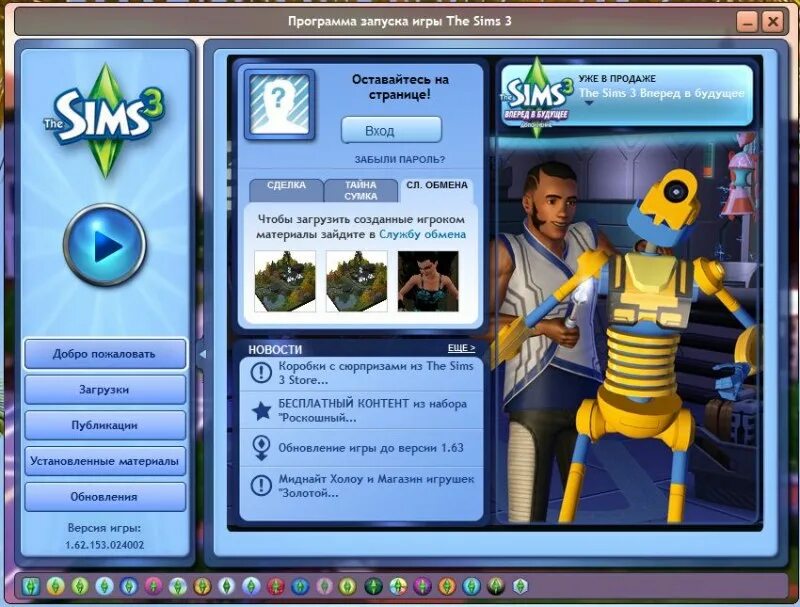
Task: Click the magenta-pink expansion icon in bottom bar
Action: click(x=153, y=587)
